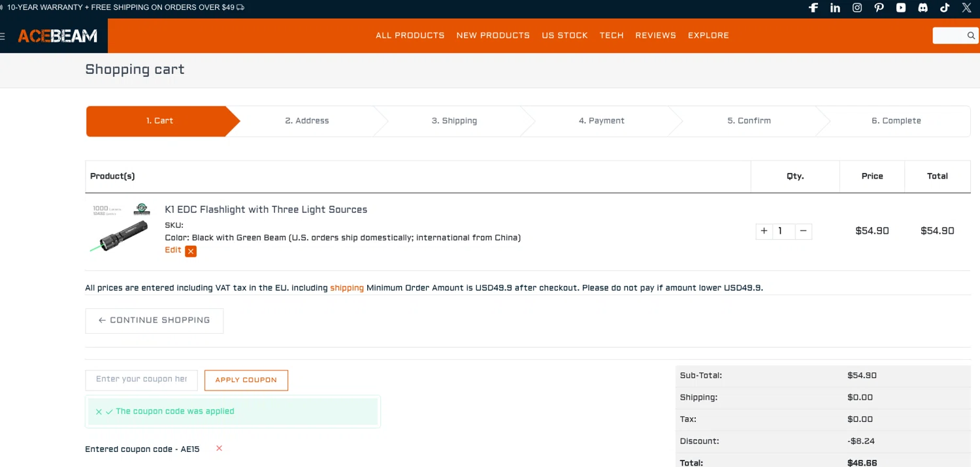Click the K1 flashlight product thumbnail
The image size is (980, 467).
121,229
